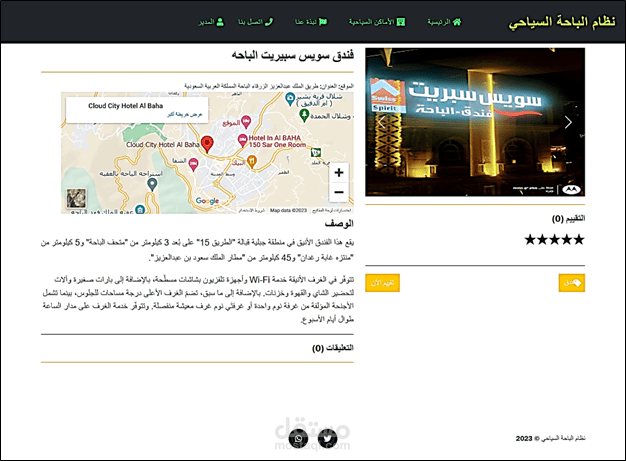Select the Hotel In Al BAHA pink pin
Screen dimensions: 626x461
242,140
